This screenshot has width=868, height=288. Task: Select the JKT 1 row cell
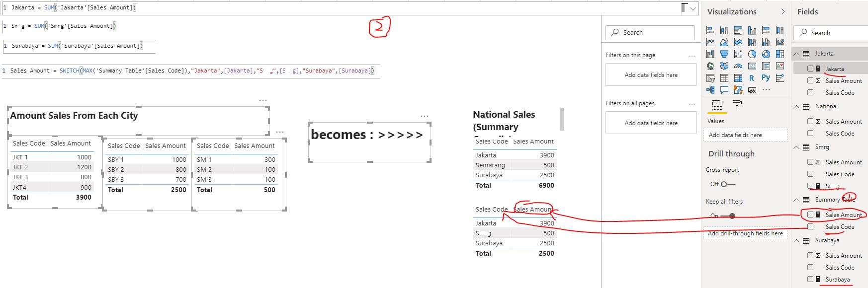[x=20, y=157]
